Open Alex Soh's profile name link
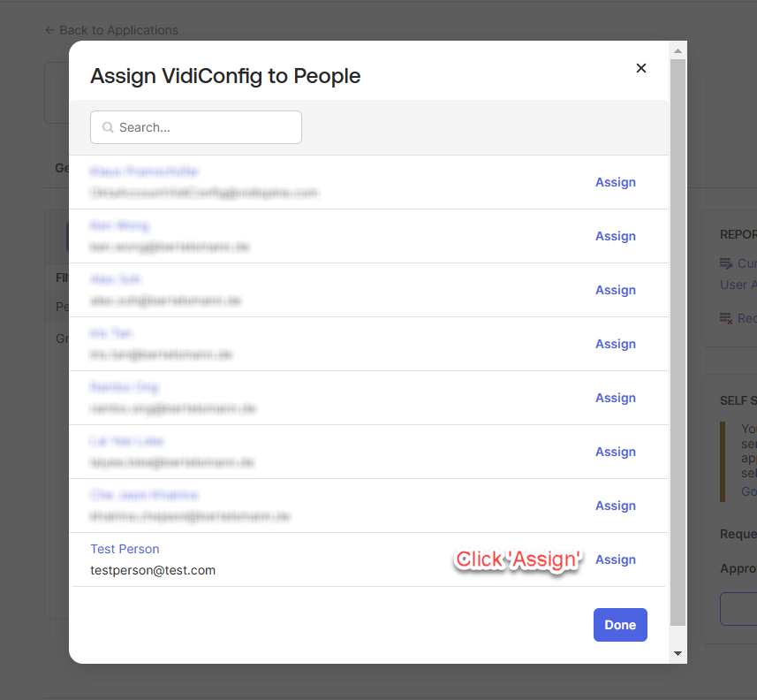Screen dimensions: 757x700 click(115, 279)
